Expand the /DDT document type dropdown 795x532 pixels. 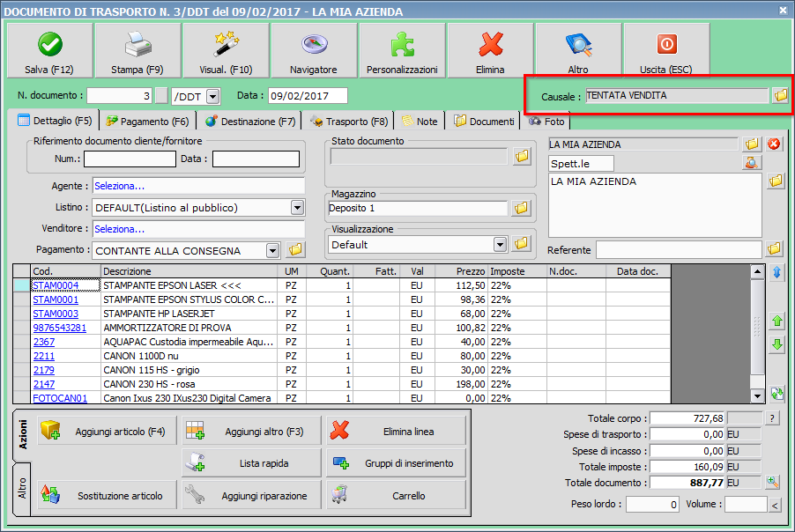click(x=212, y=96)
